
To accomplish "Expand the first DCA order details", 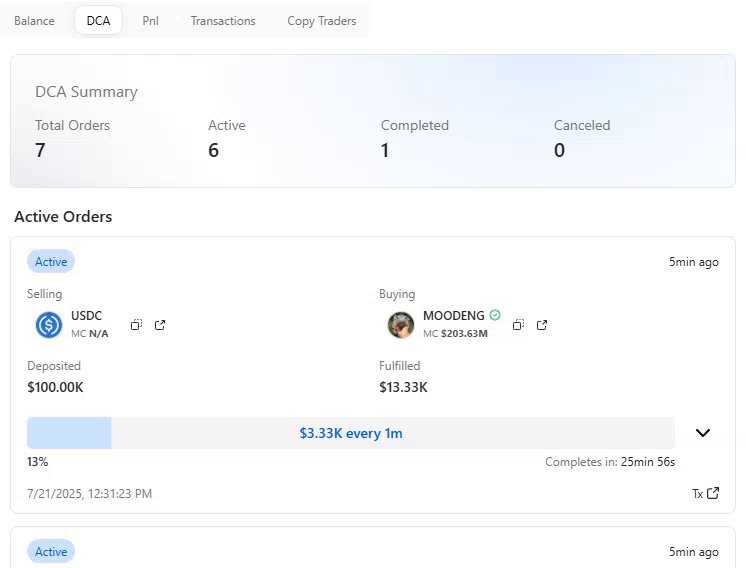I will point(703,432).
